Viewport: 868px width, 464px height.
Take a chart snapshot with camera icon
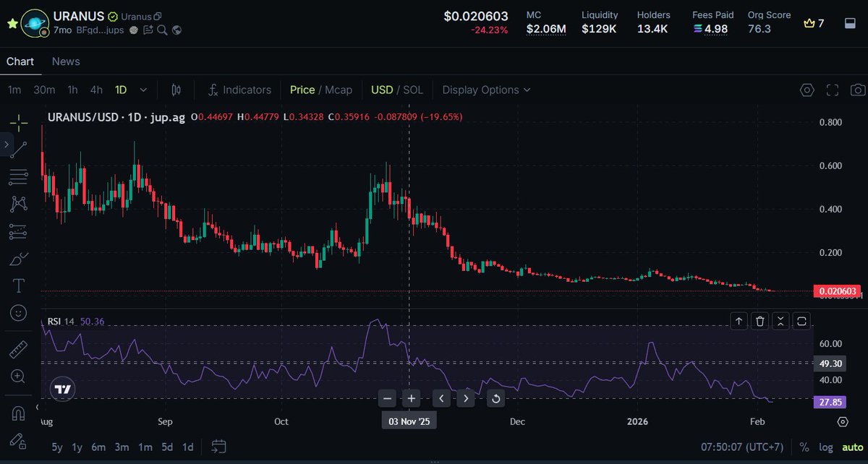858,90
